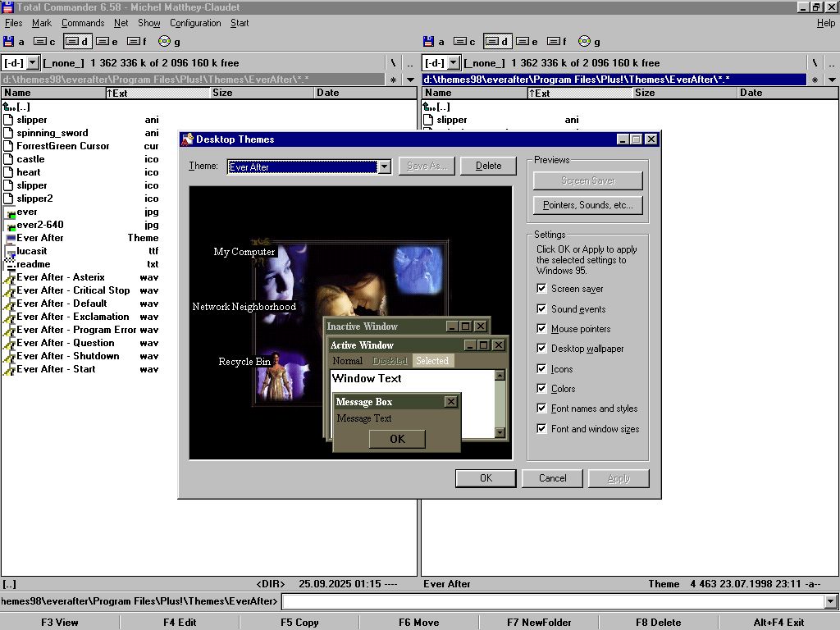Disable the Screen saver checkbox
Screen dimensions: 840x630
pos(541,289)
